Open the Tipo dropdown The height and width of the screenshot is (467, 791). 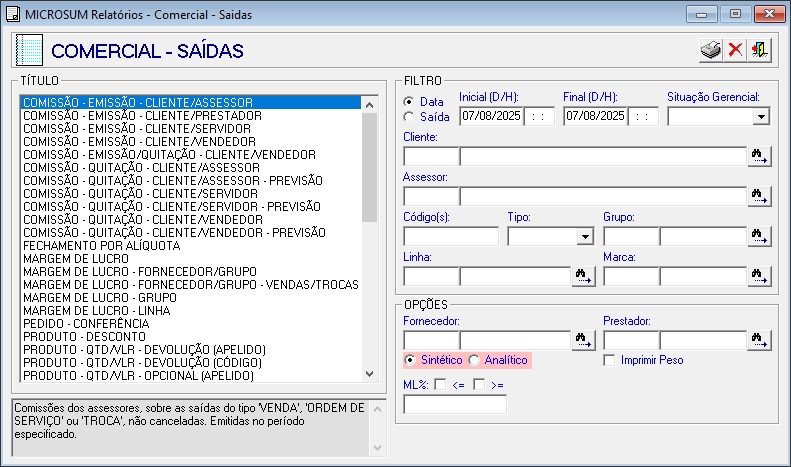coord(585,236)
